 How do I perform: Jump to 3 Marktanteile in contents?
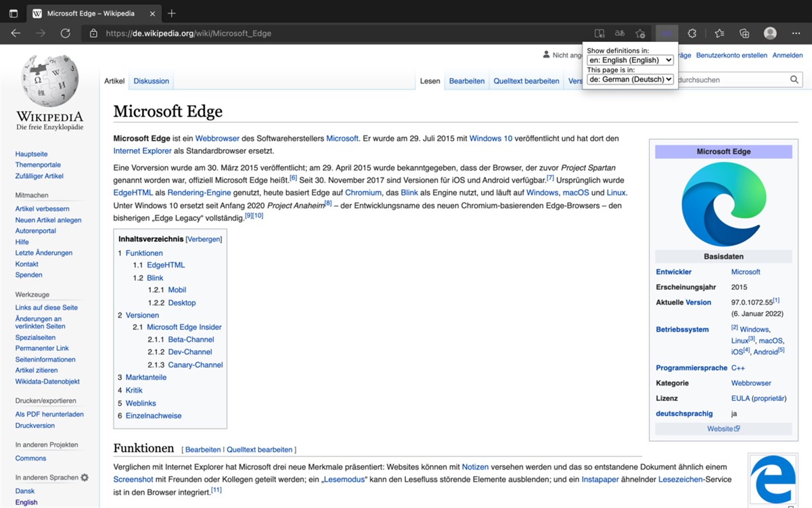point(142,377)
